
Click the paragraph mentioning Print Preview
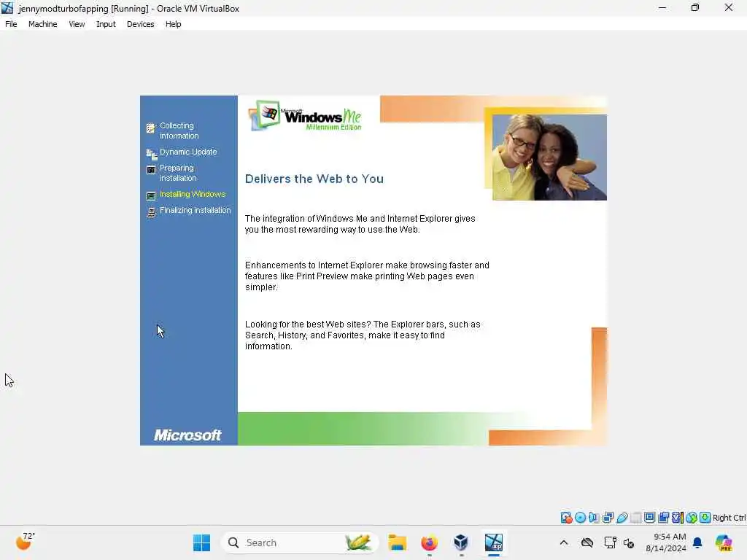coord(367,276)
